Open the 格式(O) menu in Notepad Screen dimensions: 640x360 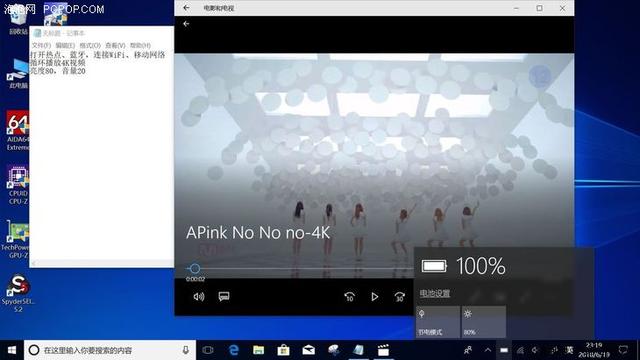90,45
